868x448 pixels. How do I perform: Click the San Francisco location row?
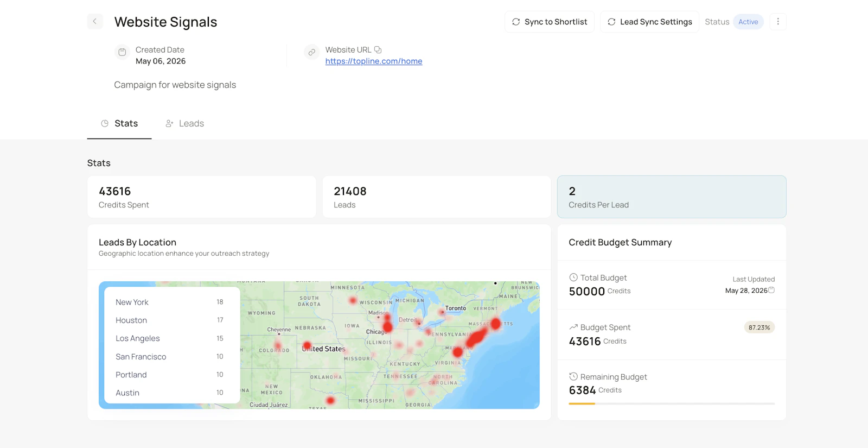click(x=170, y=357)
